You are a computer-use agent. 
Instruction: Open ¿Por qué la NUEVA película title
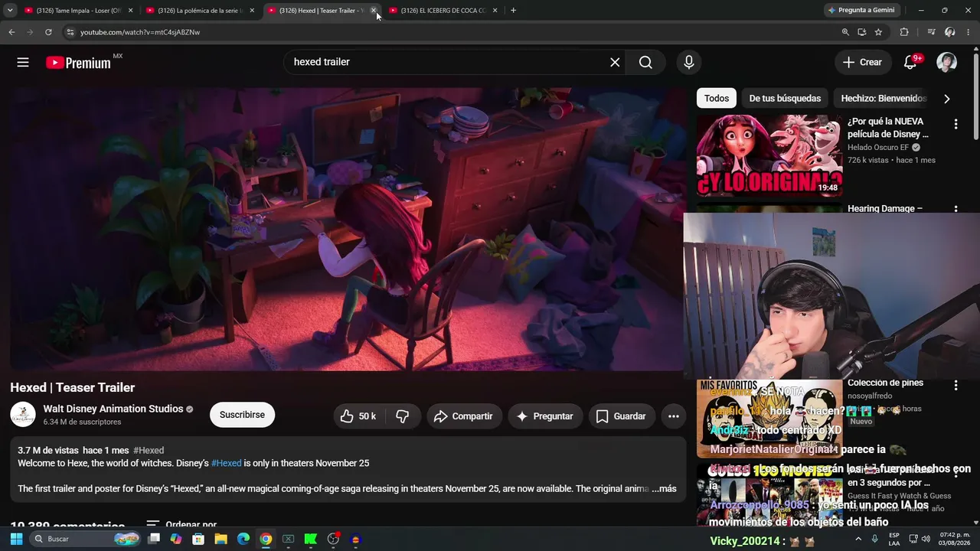(x=888, y=128)
